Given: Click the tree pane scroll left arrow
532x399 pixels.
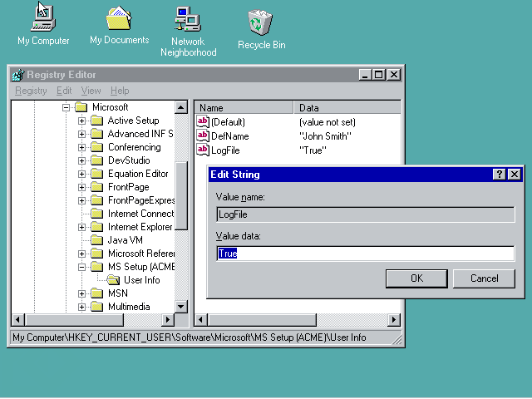Looking at the screenshot, I should [x=18, y=319].
